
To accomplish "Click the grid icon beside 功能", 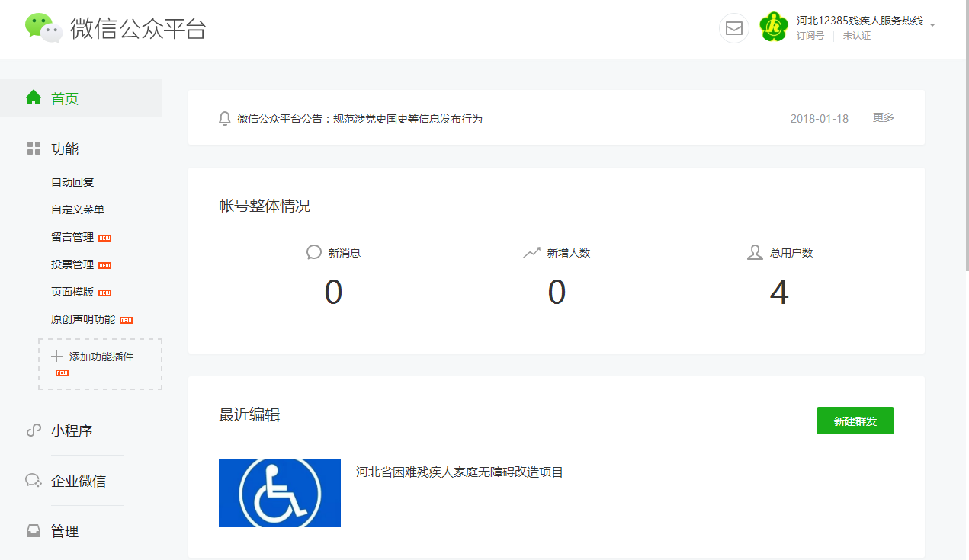I will point(34,149).
